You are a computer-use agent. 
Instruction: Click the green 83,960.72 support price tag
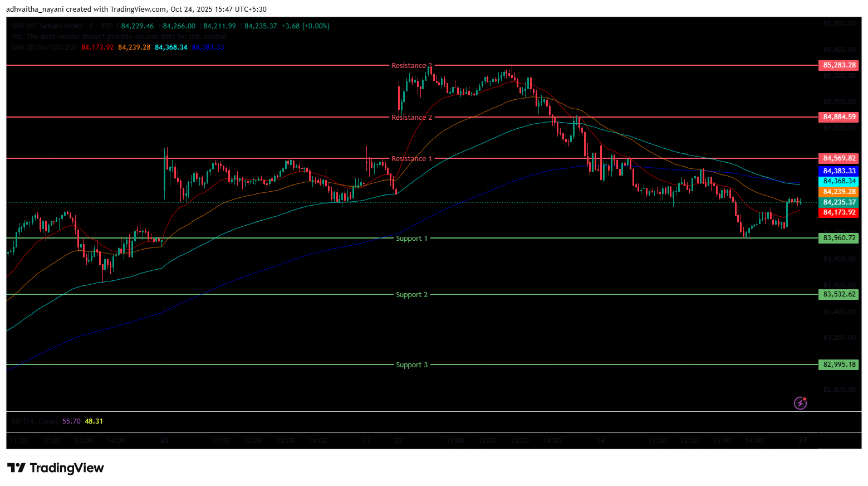pyautogui.click(x=838, y=238)
